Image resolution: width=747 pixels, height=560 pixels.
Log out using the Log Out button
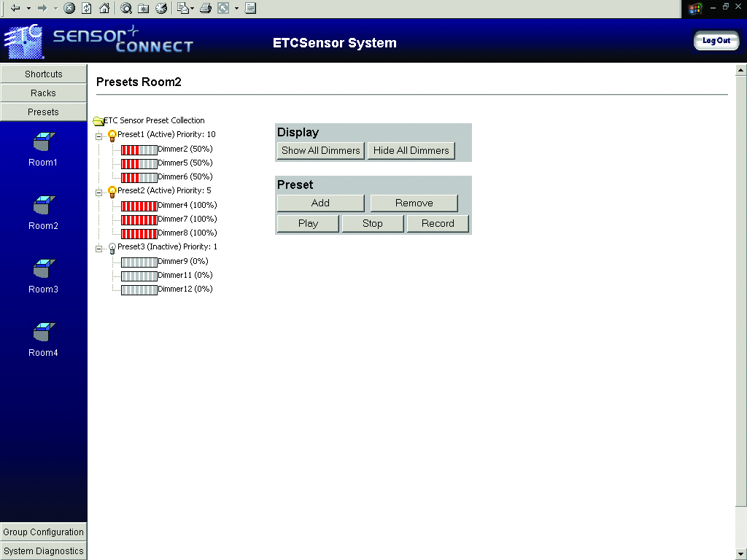tap(716, 41)
